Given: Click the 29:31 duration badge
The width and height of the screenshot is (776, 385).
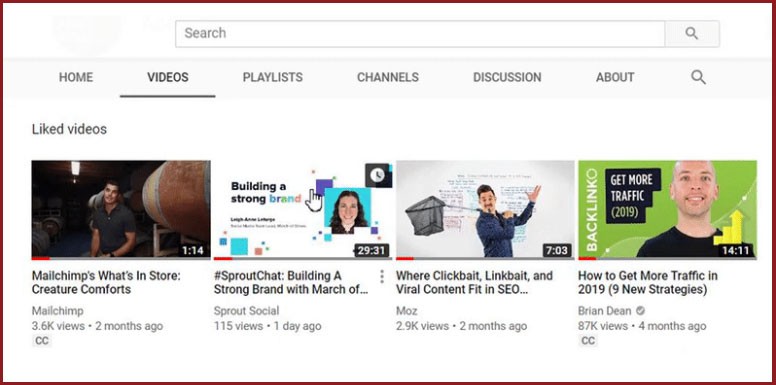Looking at the screenshot, I should click(371, 250).
